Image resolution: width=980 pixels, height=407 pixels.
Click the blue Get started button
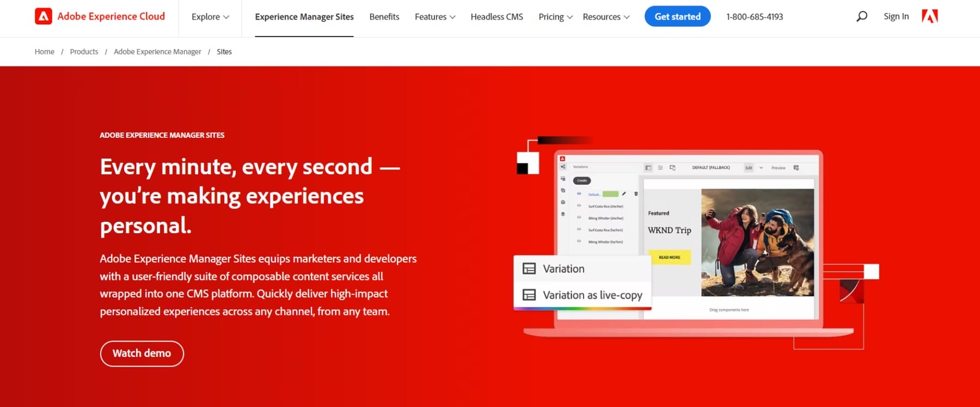pos(677,16)
